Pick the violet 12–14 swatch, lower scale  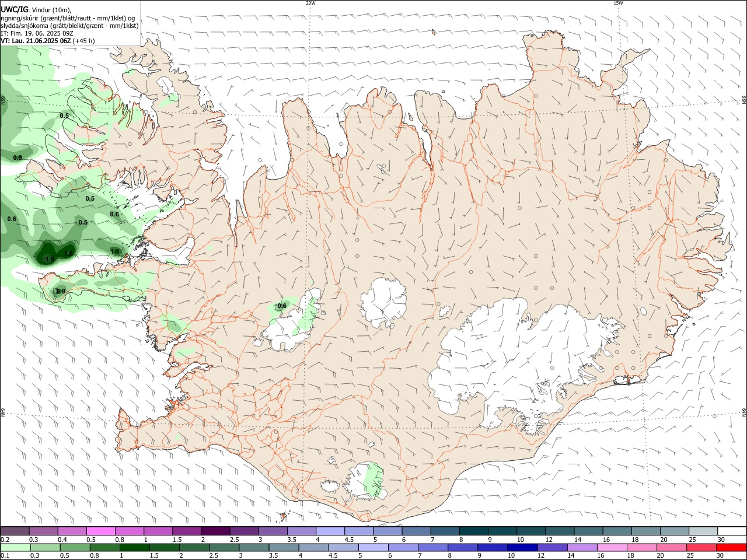point(551,547)
